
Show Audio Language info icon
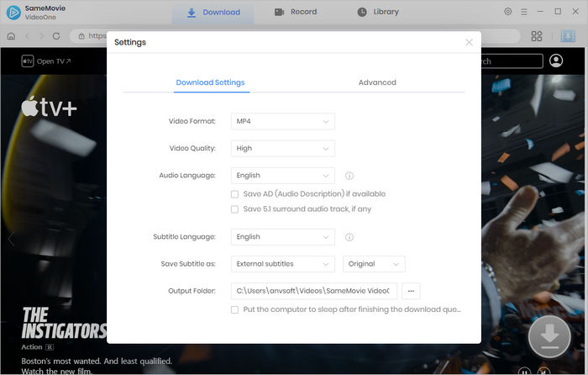[x=349, y=176]
